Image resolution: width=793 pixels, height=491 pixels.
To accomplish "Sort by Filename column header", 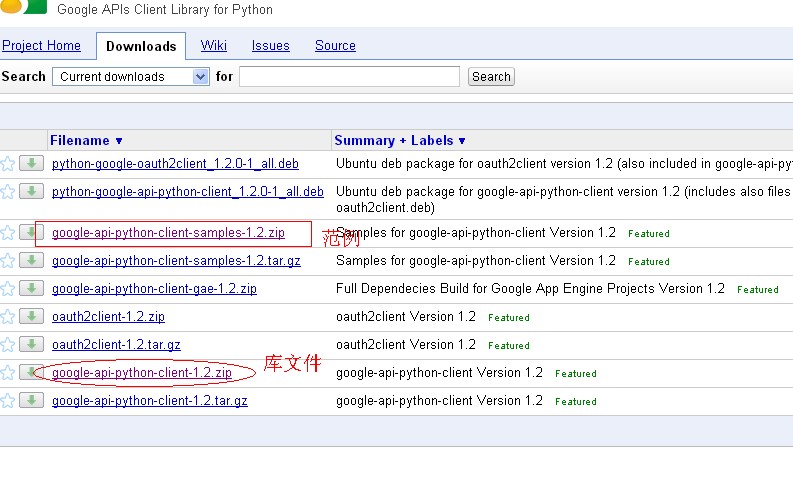I will tap(86, 141).
